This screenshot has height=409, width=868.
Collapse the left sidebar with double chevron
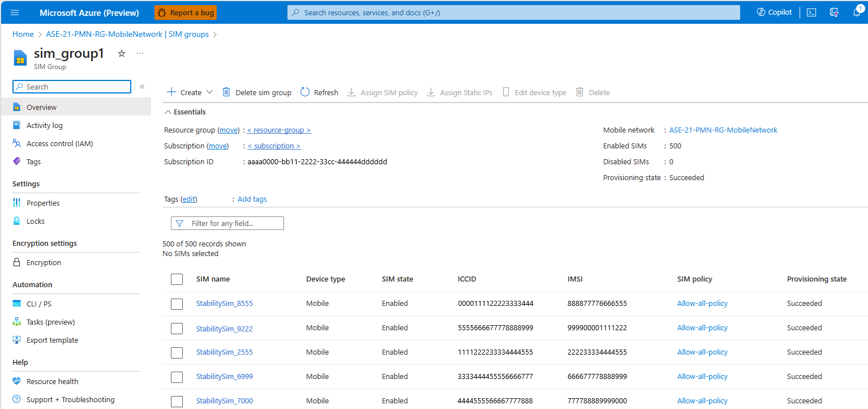click(x=142, y=87)
